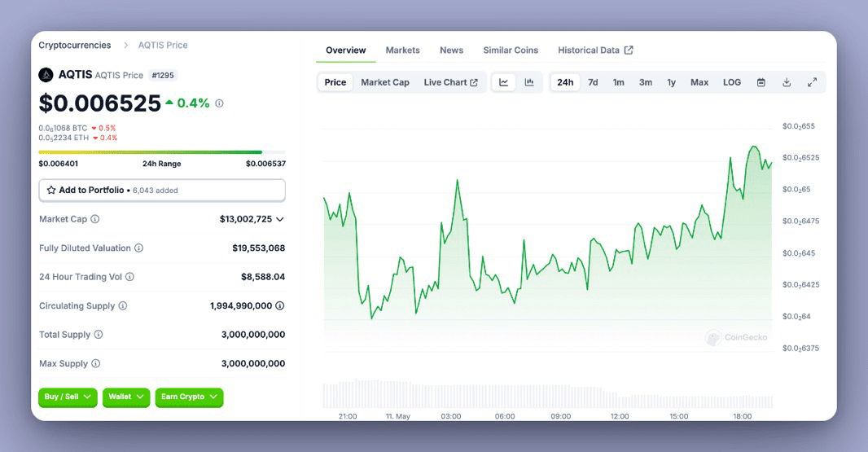Switch to candlestick chart view icon
This screenshot has width=868, height=452.
point(529,82)
